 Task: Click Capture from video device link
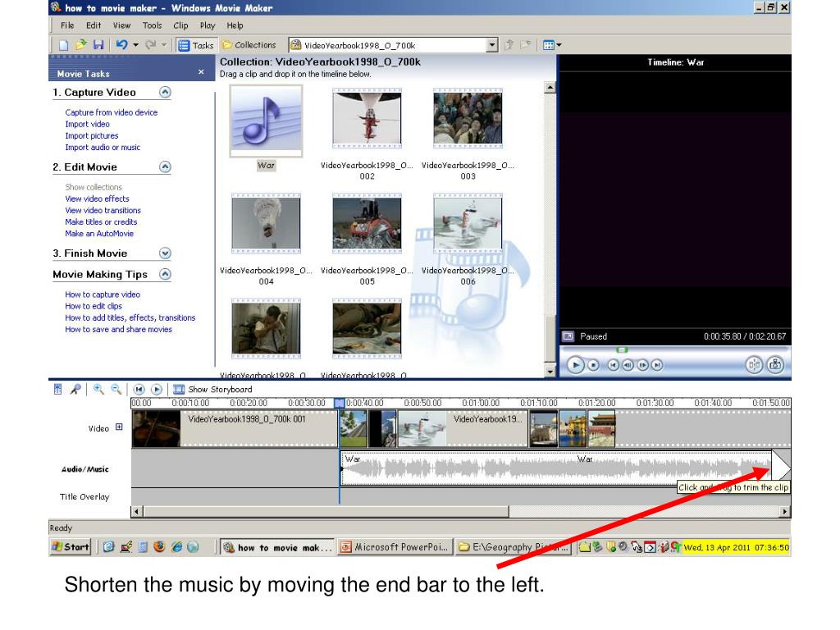112,112
